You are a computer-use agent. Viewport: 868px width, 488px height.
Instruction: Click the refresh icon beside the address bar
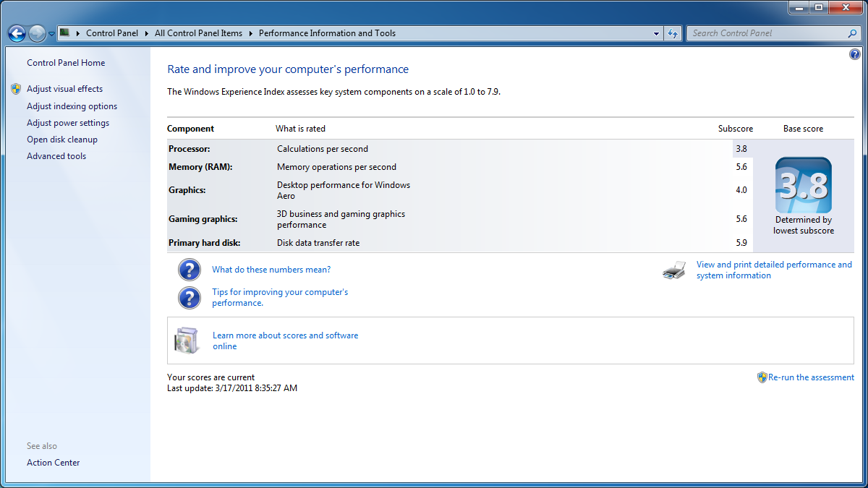click(673, 33)
